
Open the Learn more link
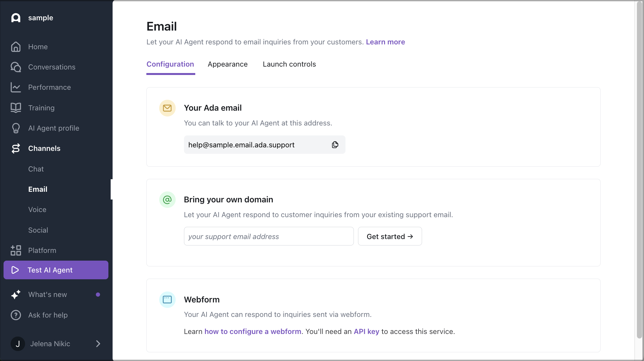tap(385, 42)
